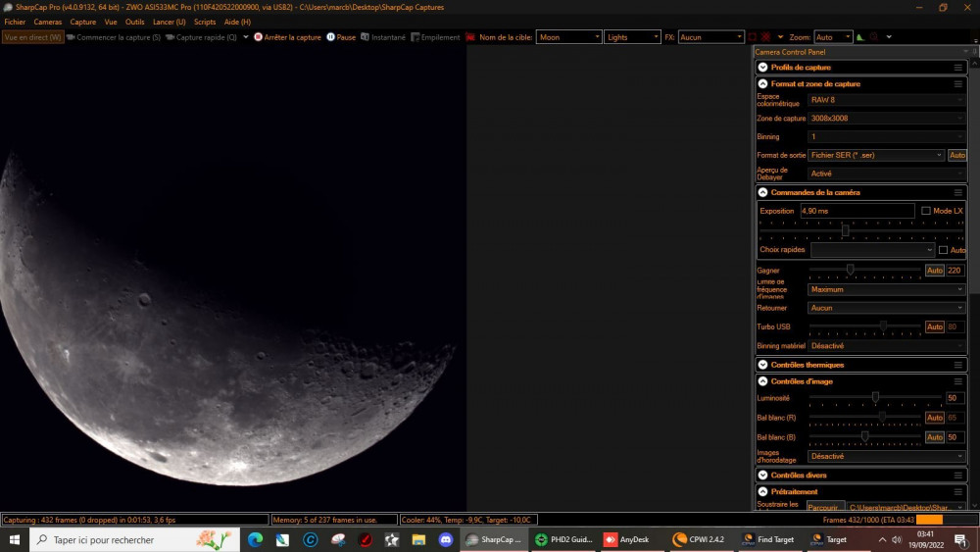Open the Format et zone de capture menu icon
Screen dimensions: 980x552
pyautogui.click(x=958, y=83)
